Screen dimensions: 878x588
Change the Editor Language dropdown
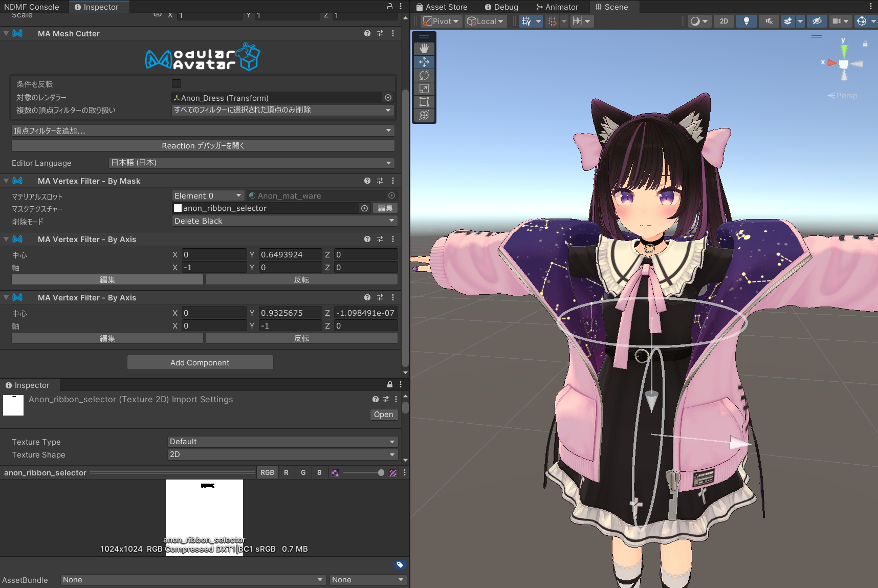coord(250,163)
